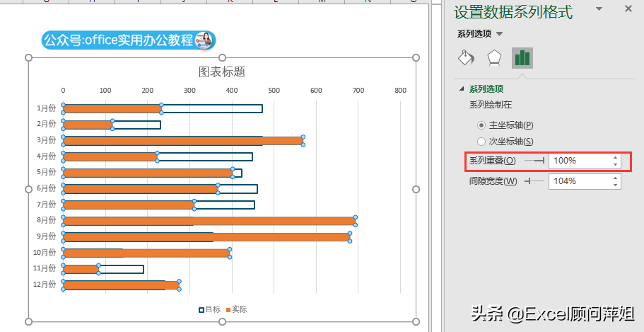Click the orange 3月份 actual bar
This screenshot has height=332, width=644.
click(183, 141)
